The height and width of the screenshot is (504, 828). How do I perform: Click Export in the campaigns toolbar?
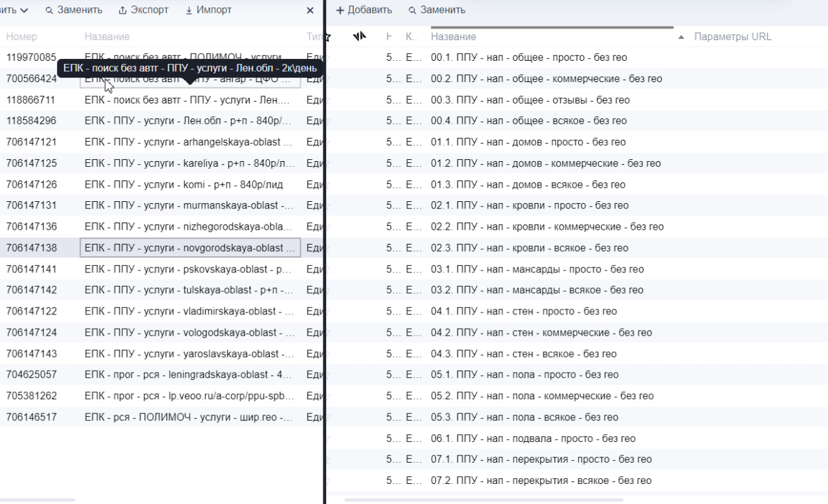[144, 10]
